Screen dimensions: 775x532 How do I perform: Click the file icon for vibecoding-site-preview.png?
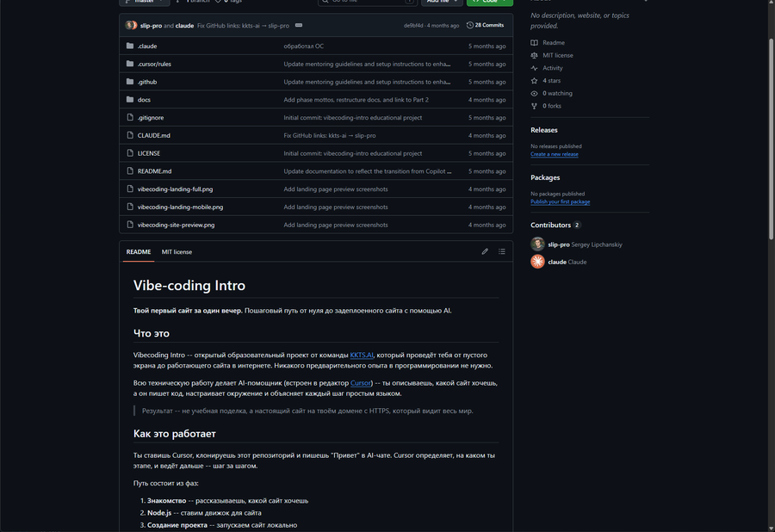coord(130,225)
